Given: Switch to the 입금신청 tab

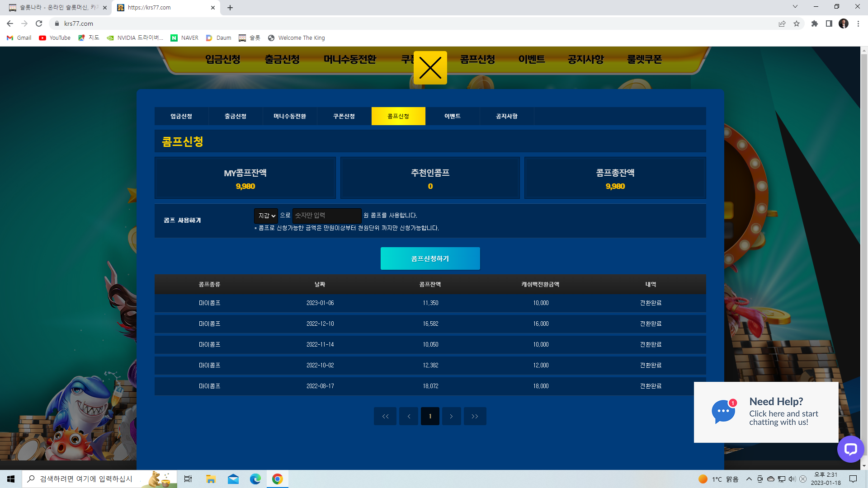Looking at the screenshot, I should click(x=181, y=116).
